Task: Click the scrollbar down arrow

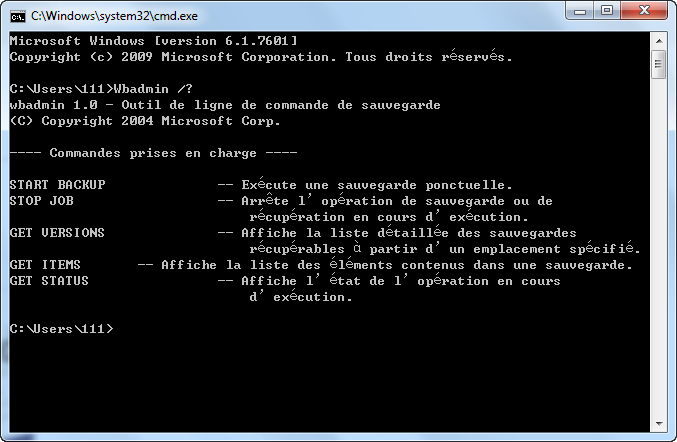Action: click(659, 423)
